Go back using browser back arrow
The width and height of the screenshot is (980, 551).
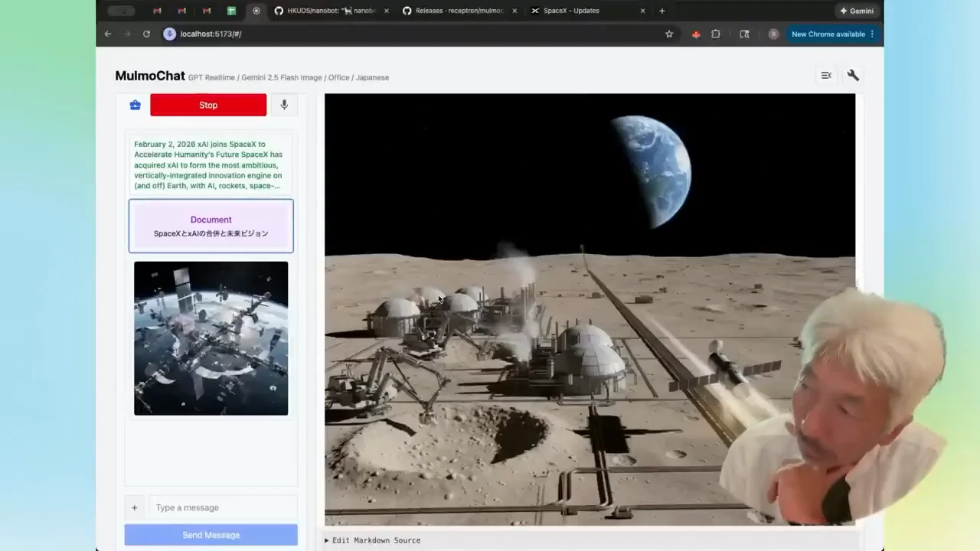pyautogui.click(x=108, y=34)
